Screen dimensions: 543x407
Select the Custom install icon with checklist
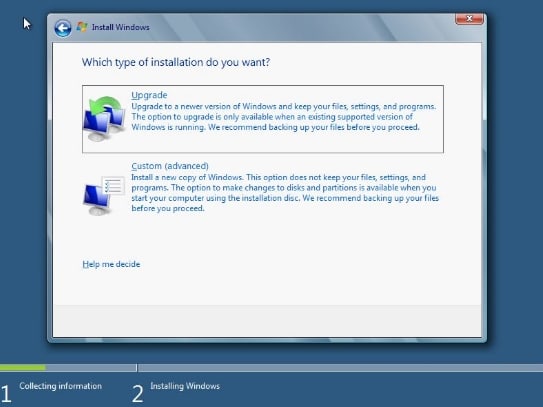click(104, 195)
